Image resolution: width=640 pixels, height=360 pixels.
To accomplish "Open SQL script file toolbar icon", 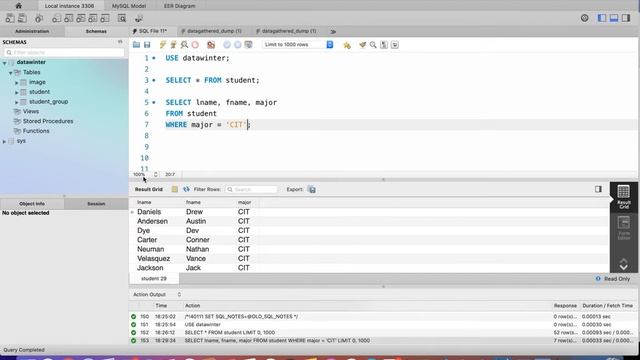I will [22, 18].
